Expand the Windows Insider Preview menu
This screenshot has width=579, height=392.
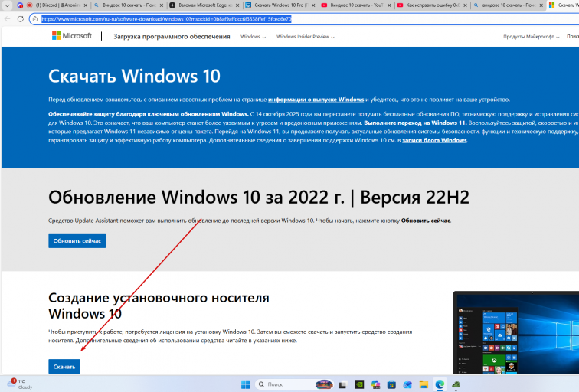point(306,37)
